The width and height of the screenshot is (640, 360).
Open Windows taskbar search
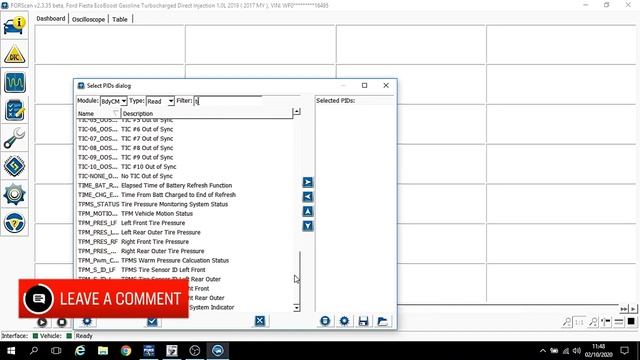point(34,351)
